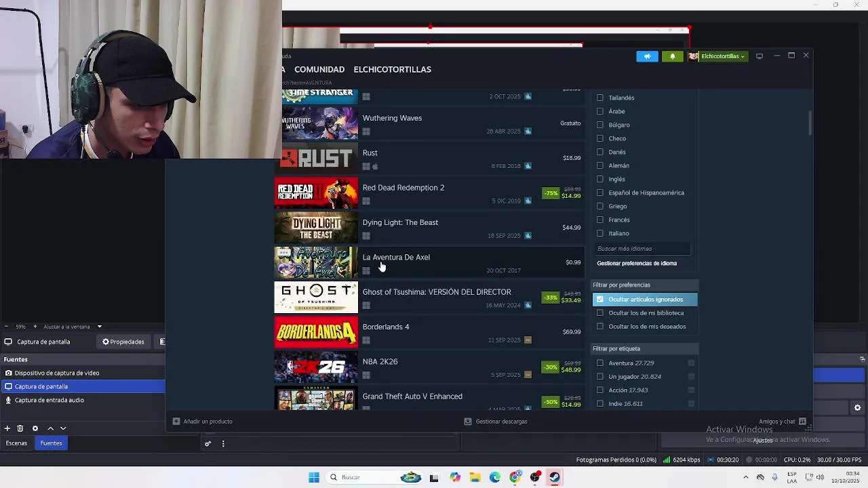Open Gestionar preferencias de idioma

pos(637,263)
